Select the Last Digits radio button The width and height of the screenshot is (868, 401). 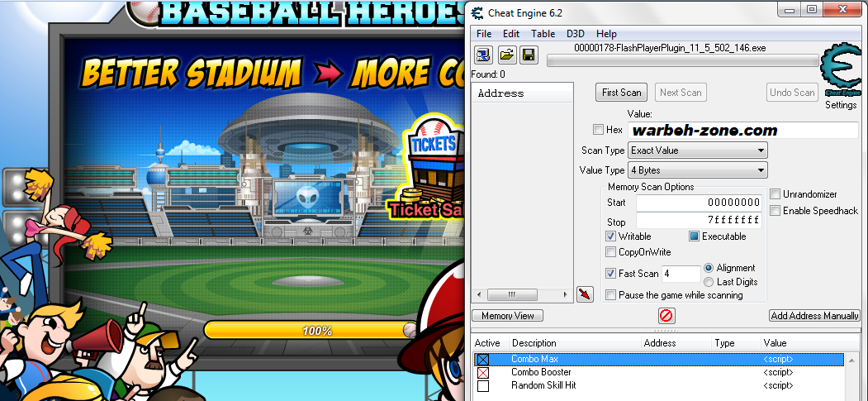coord(709,282)
